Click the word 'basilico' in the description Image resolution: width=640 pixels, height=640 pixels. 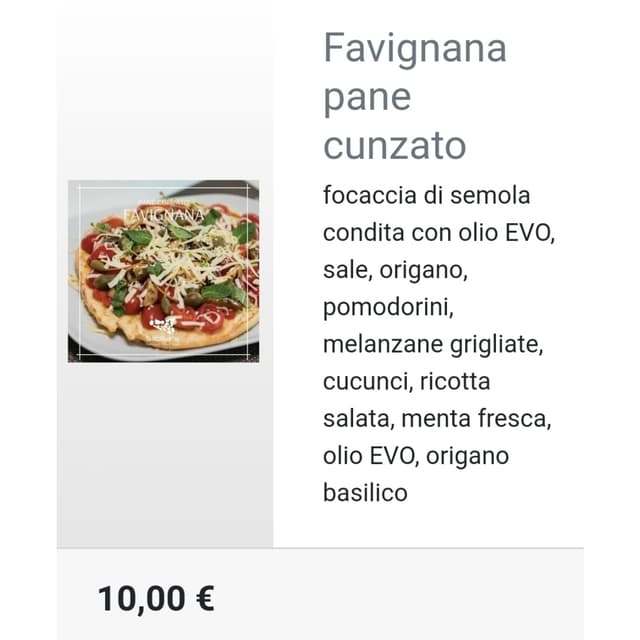coord(365,493)
